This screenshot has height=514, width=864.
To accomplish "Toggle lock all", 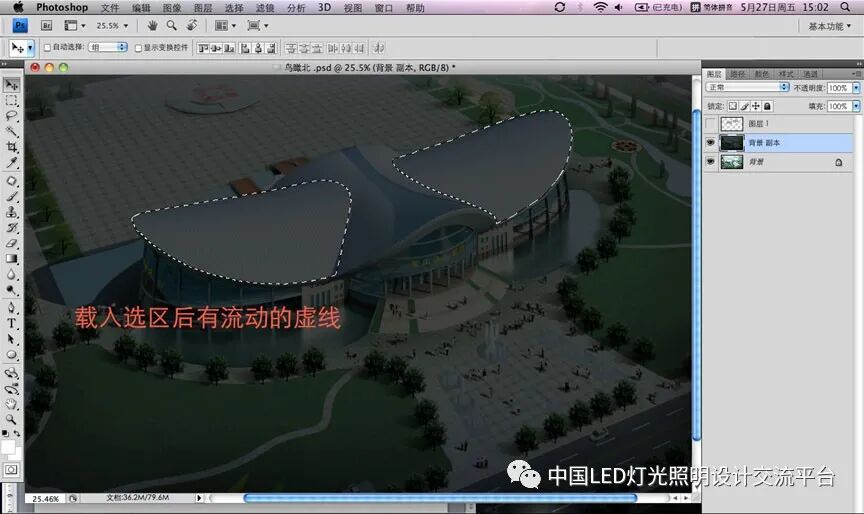I will pyautogui.click(x=768, y=106).
